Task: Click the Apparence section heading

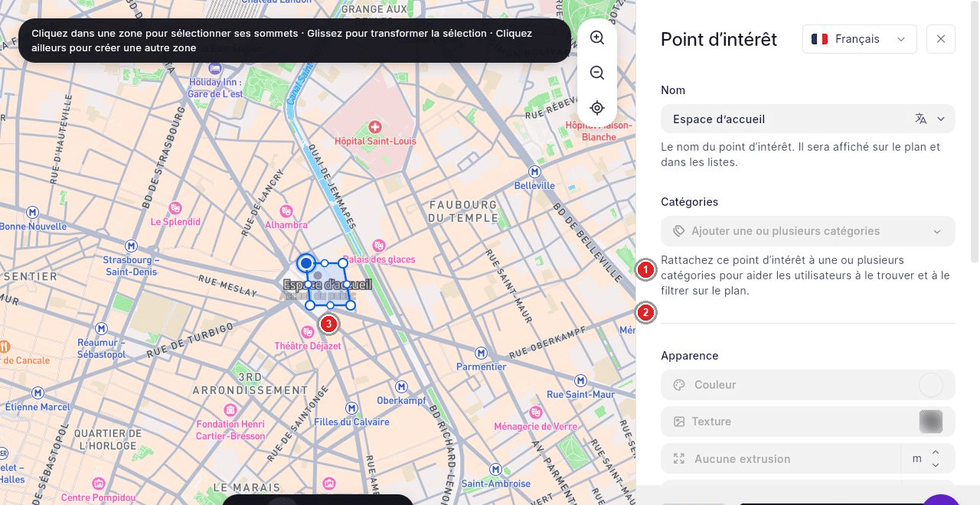Action: (x=690, y=356)
